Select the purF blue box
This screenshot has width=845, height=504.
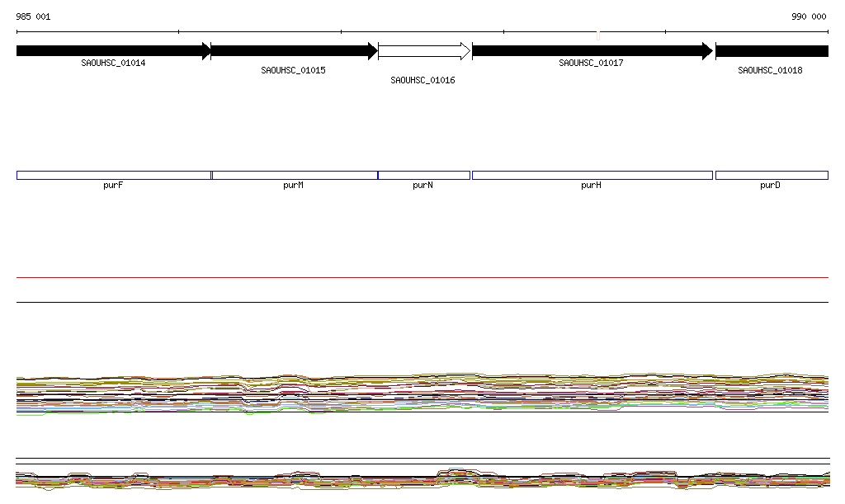[114, 175]
